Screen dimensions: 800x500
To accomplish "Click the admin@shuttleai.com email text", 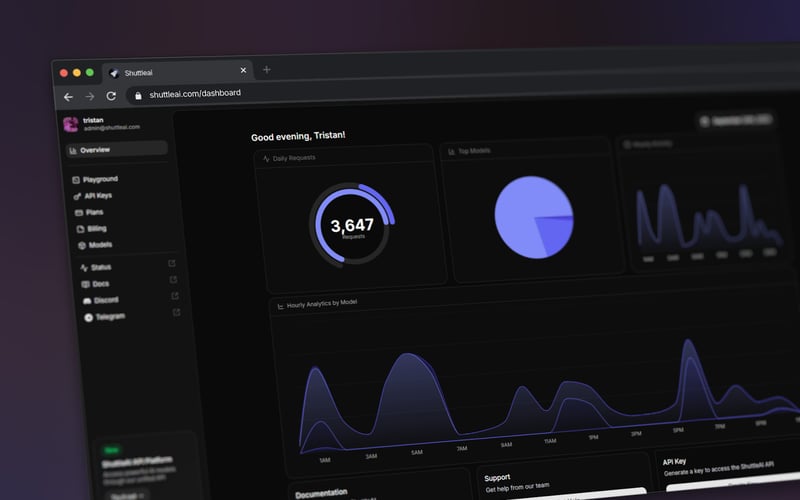I will click(x=112, y=128).
